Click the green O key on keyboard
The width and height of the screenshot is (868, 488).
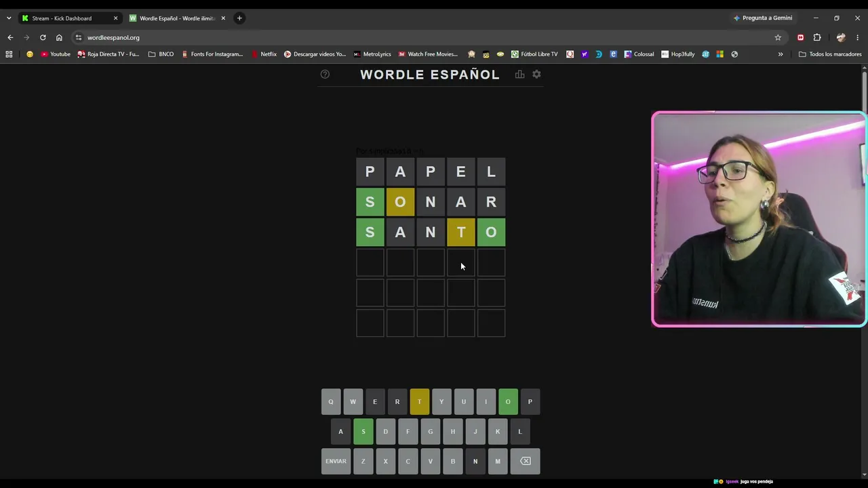point(508,401)
